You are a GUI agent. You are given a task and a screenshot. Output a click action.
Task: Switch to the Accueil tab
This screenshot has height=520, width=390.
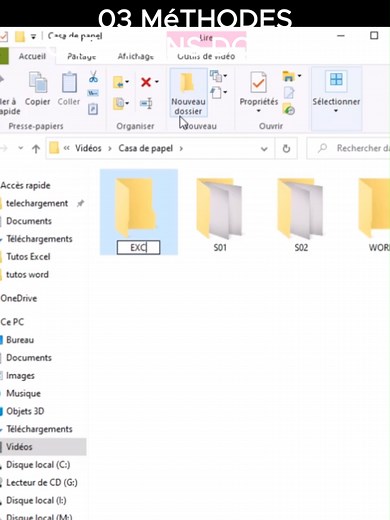32,56
